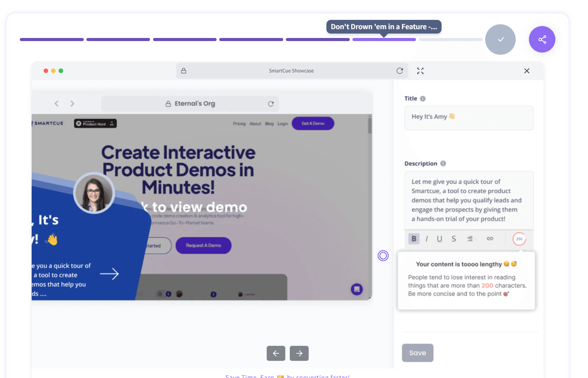The height and width of the screenshot is (378, 588).
Task: Select the fourth progress segment
Action: (251, 40)
